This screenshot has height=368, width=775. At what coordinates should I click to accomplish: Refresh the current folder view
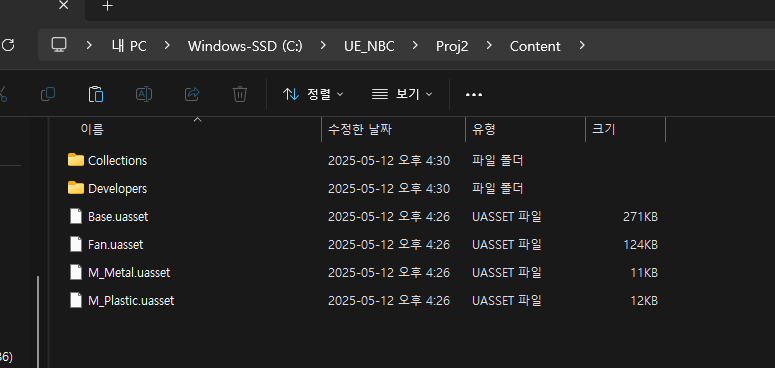click(8, 45)
